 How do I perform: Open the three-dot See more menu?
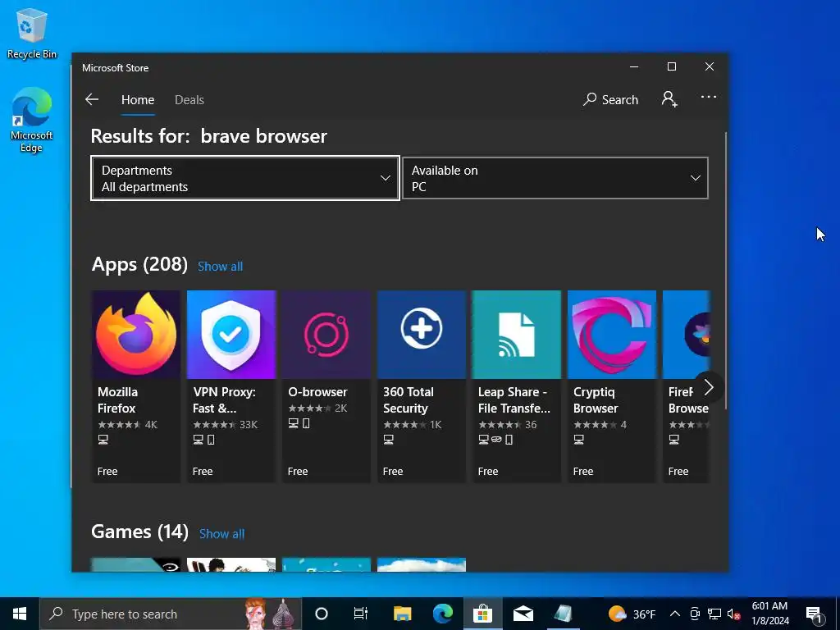tap(708, 97)
